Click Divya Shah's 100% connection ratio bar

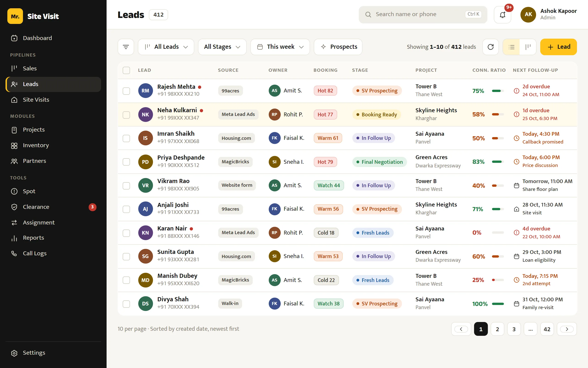point(498,304)
